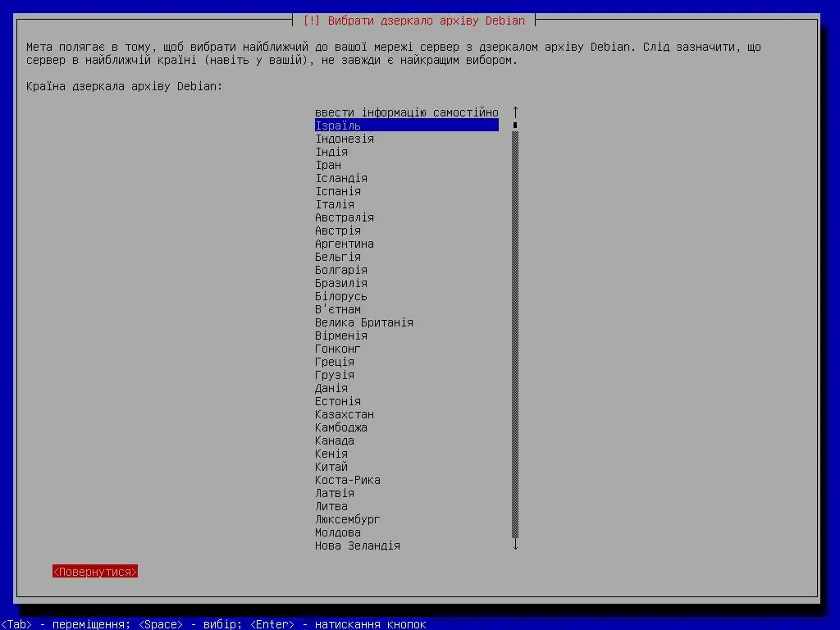The image size is (840, 630).
Task: Pick Данія from the list
Action: pyautogui.click(x=407, y=388)
